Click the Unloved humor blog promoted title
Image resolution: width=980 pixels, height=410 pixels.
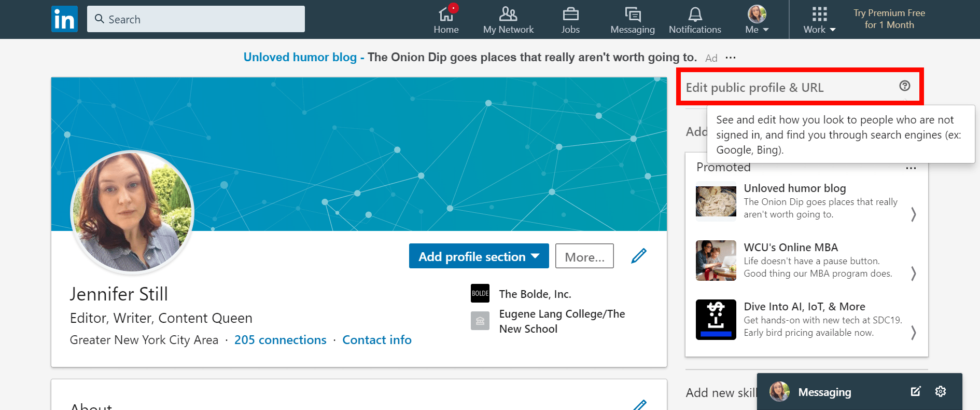pos(795,188)
